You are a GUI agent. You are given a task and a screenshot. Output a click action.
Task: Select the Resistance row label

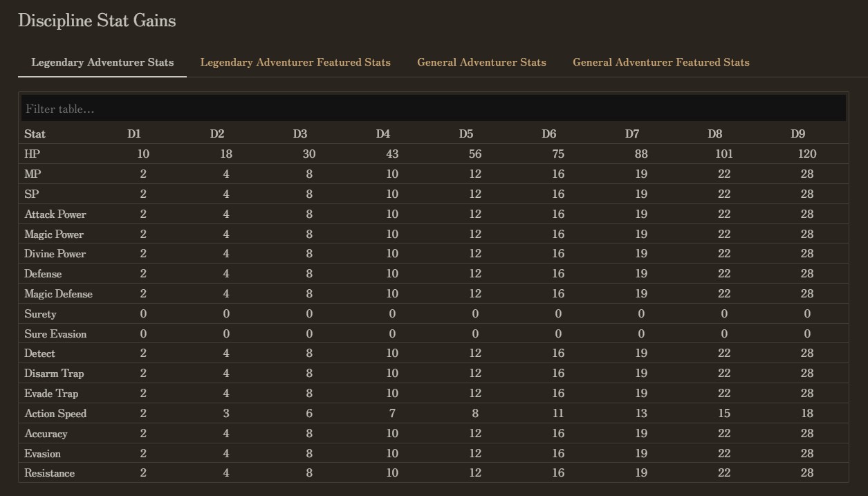coord(49,473)
